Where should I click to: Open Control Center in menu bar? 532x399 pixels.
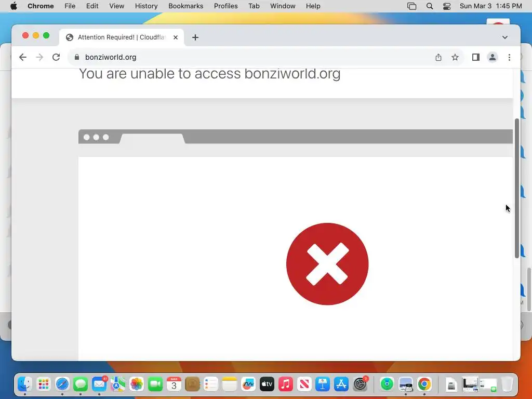(x=447, y=6)
